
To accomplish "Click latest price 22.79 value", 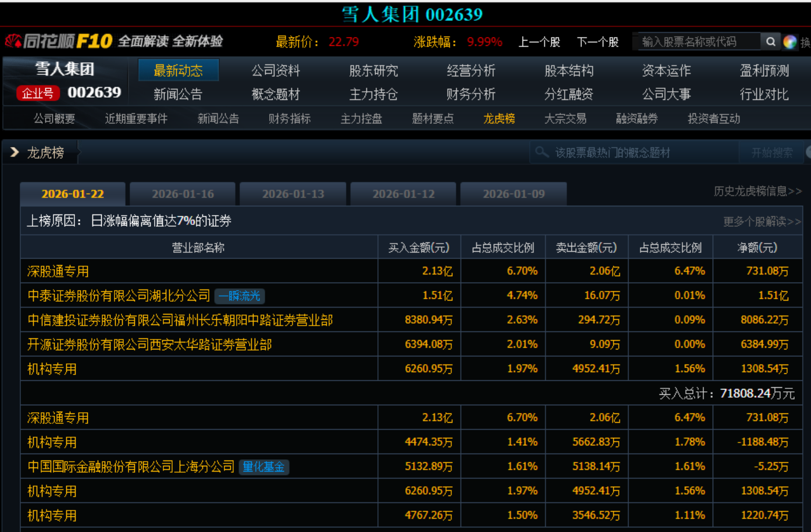I will point(344,42).
